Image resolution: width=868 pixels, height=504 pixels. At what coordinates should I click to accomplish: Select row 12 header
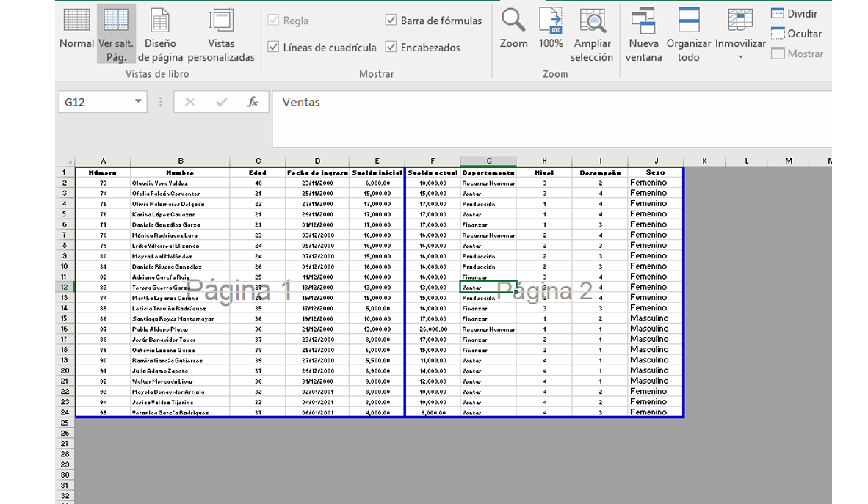click(65, 287)
